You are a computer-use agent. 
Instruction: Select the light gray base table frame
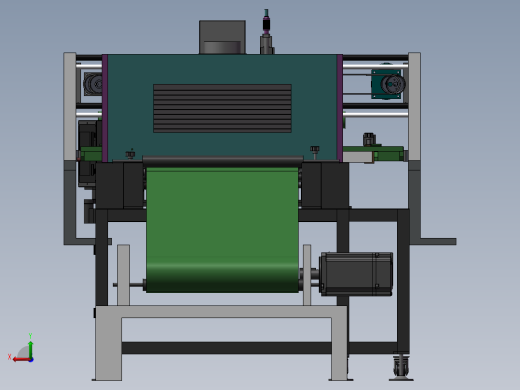[221, 312]
